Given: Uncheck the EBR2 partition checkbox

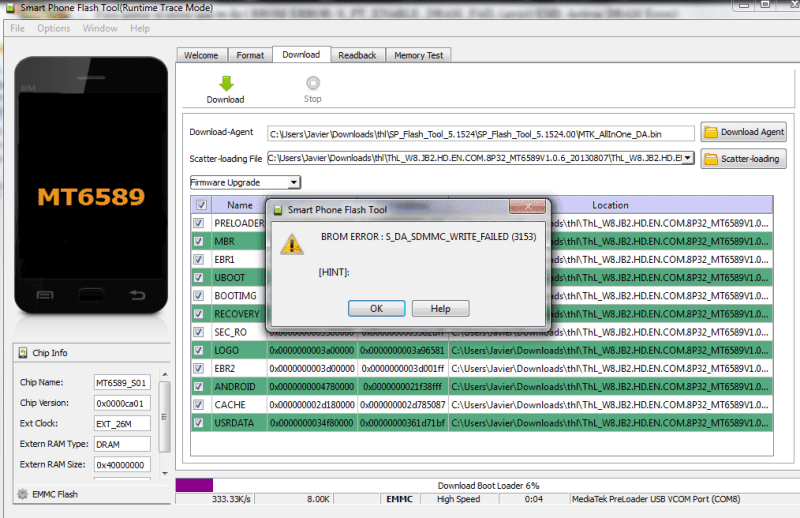Looking at the screenshot, I should point(198,368).
